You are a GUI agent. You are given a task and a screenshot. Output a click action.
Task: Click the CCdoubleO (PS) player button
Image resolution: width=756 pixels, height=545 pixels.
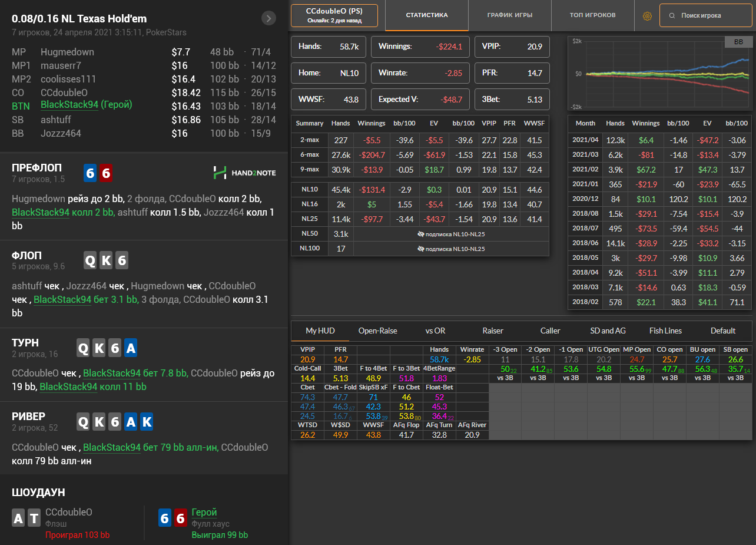point(334,16)
